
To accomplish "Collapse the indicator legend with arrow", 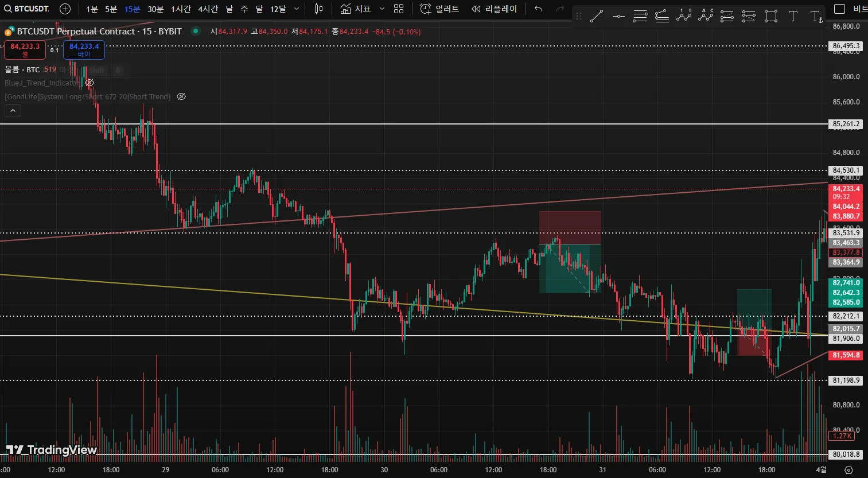I will coord(13,111).
